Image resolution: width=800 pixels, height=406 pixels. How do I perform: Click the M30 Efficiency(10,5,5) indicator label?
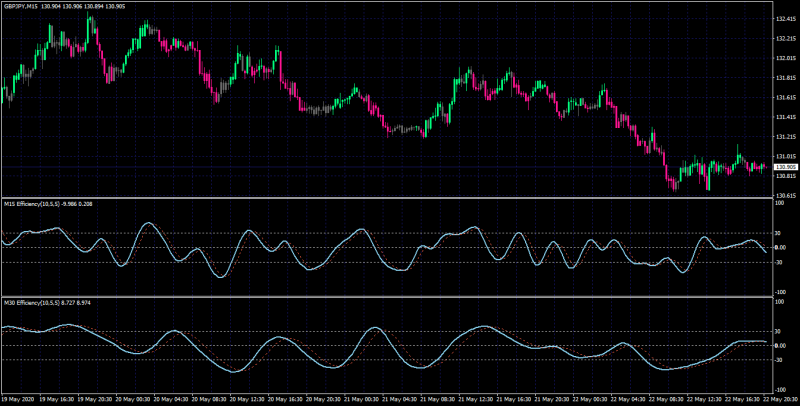[32, 302]
